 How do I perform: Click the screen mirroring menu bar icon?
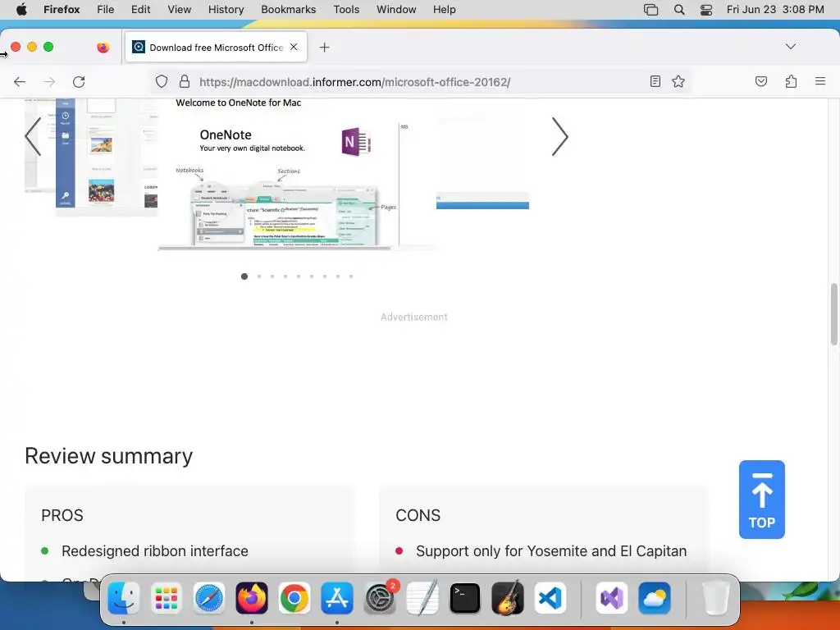[x=651, y=10]
